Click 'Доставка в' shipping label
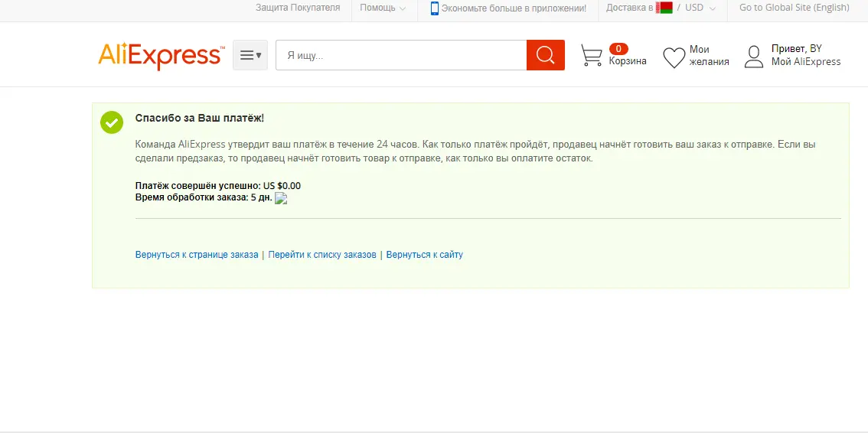868x433 pixels. click(629, 8)
